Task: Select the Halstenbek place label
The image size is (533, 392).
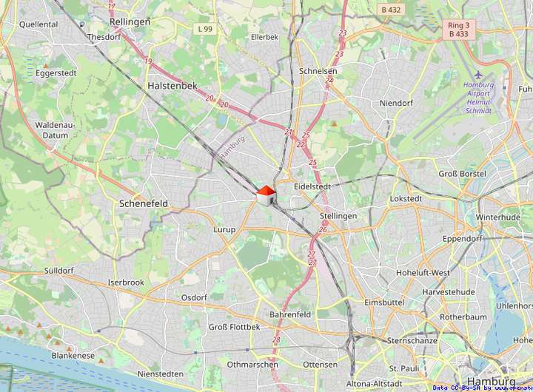Action: [172, 86]
